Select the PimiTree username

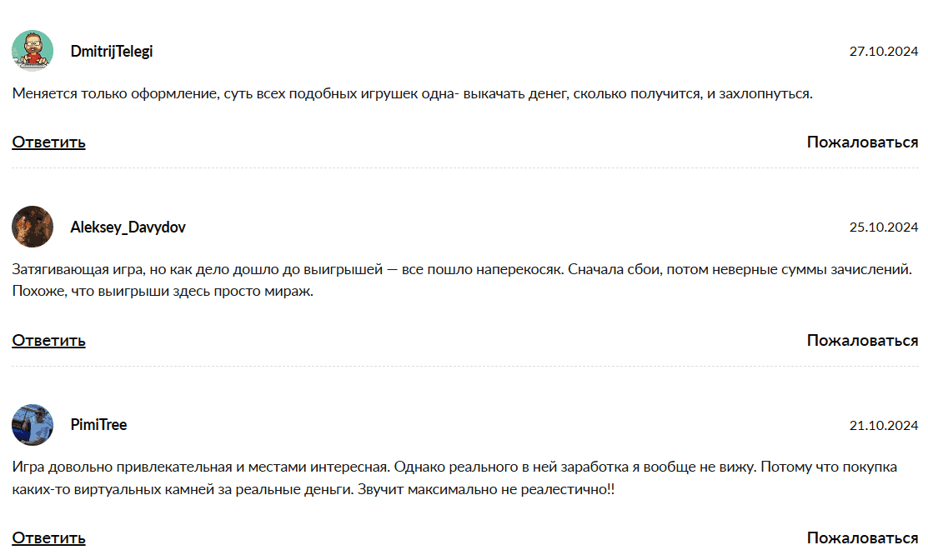point(98,425)
